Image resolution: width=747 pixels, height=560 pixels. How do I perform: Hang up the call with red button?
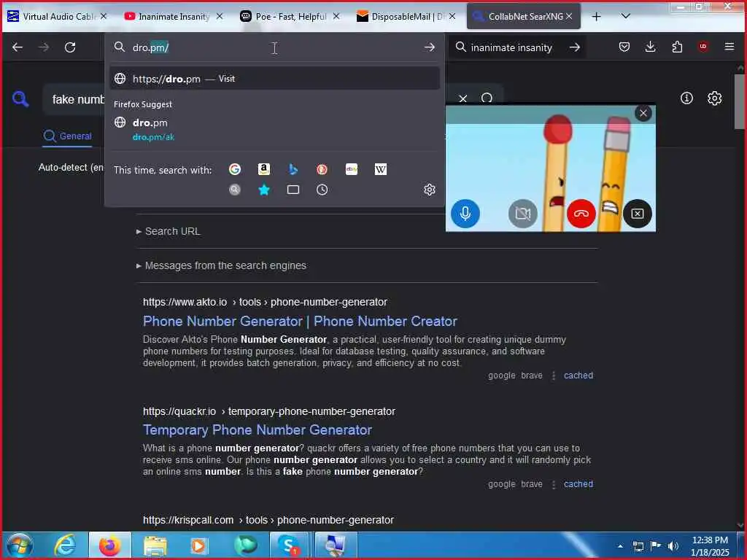[581, 213]
